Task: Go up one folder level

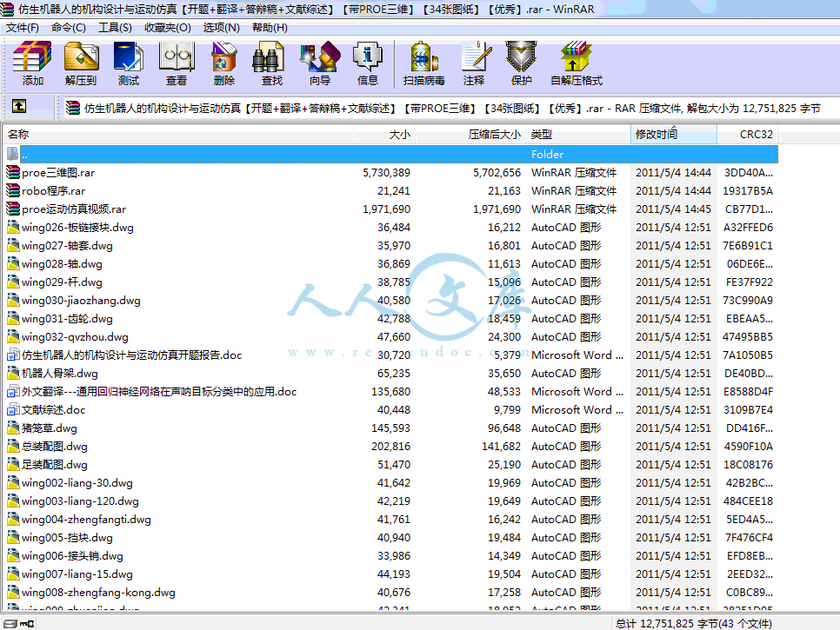Action: coord(19,107)
